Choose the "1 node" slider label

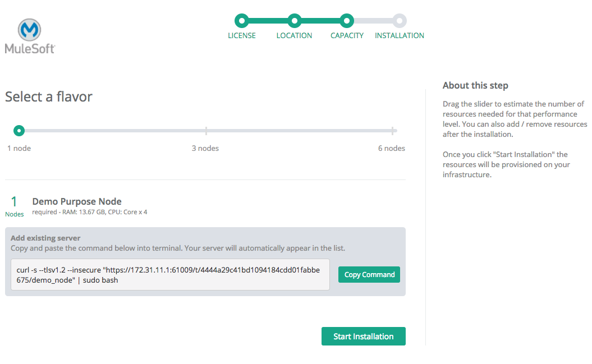click(x=19, y=148)
